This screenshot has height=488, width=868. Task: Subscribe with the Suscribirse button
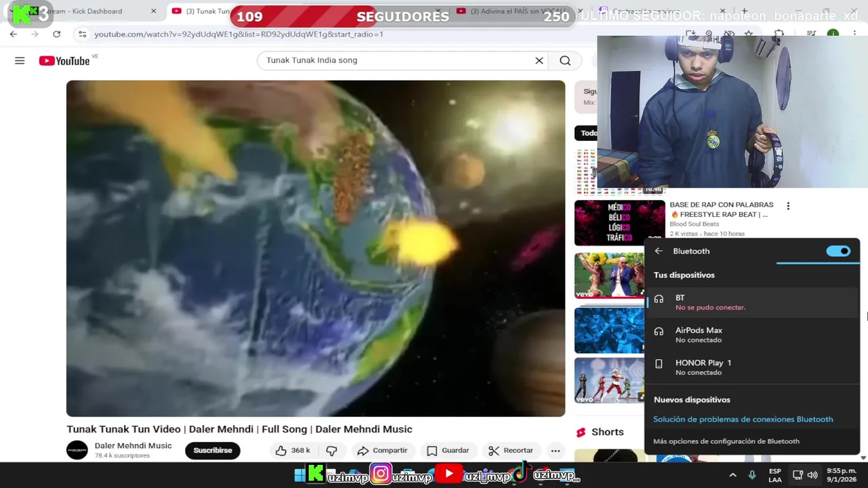212,450
